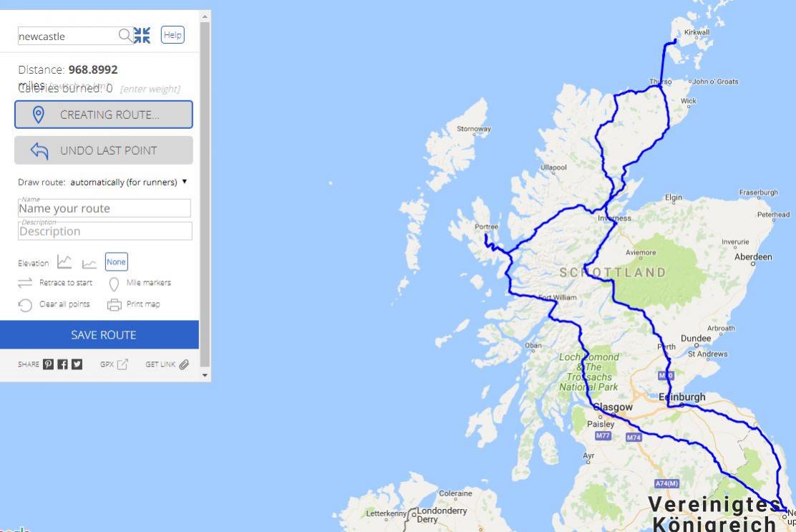Click the search magnifier icon
Screen dimensions: 796x532
tap(125, 35)
